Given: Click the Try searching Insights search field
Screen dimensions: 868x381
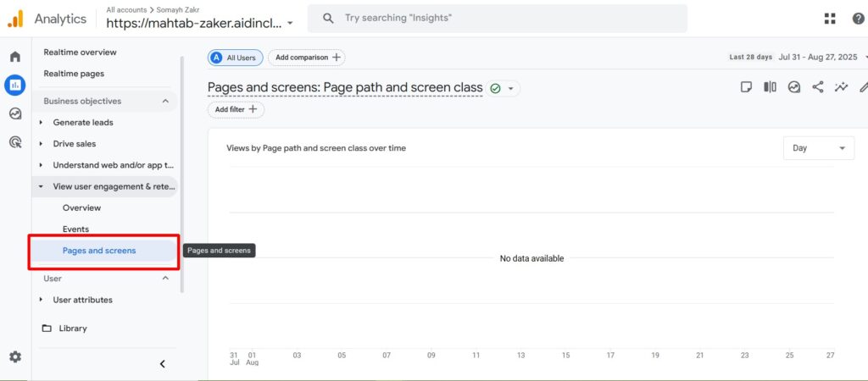Looking at the screenshot, I should [x=509, y=18].
